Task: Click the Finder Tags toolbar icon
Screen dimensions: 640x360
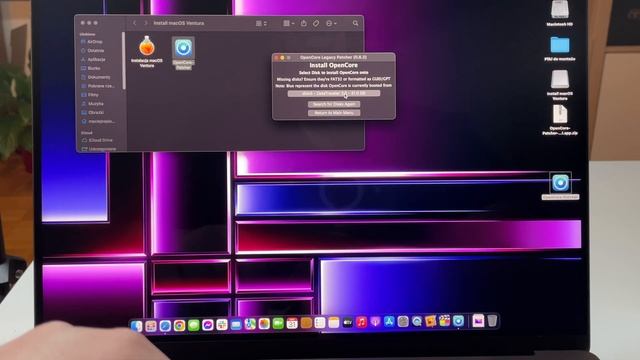Action: 316,24
